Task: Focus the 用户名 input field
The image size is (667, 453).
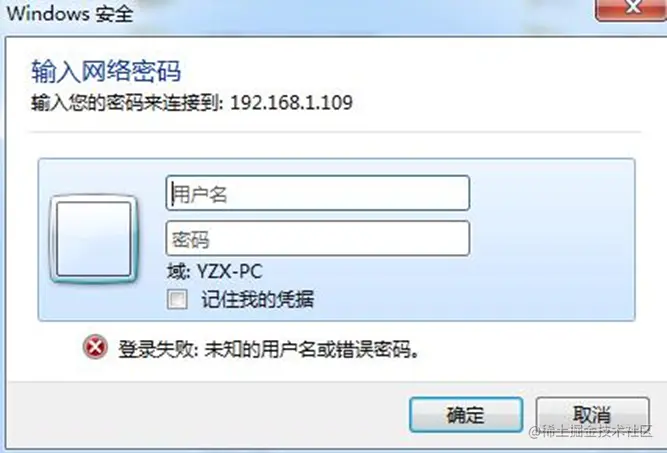Action: point(318,193)
